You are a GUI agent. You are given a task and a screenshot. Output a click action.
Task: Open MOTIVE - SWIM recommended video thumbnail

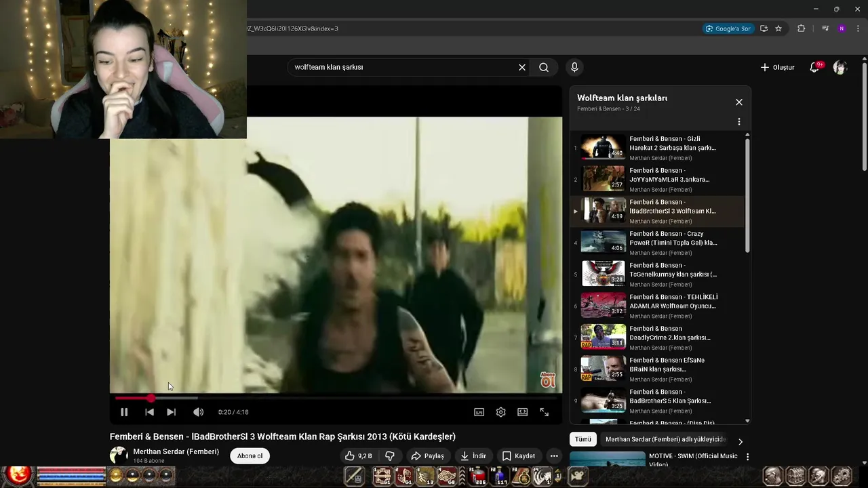coord(608,459)
